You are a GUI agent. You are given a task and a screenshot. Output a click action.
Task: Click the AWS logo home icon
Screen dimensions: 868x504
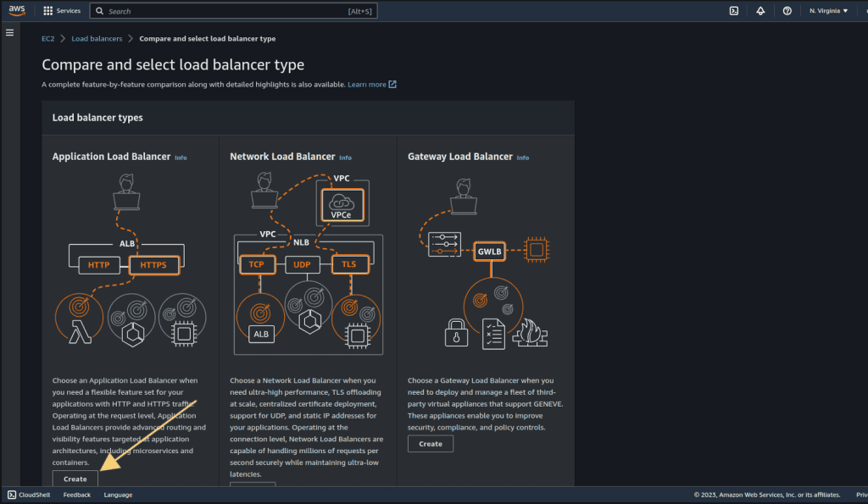coord(17,10)
